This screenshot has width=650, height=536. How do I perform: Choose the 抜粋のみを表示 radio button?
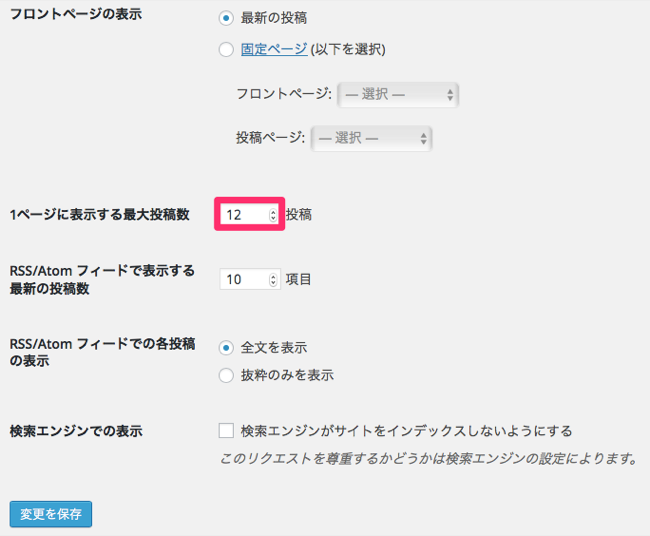[x=226, y=376]
